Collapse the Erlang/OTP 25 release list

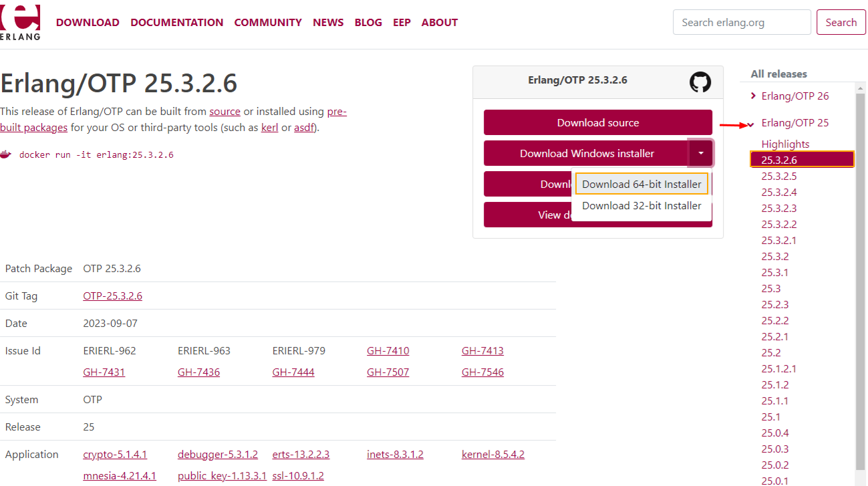tap(753, 124)
